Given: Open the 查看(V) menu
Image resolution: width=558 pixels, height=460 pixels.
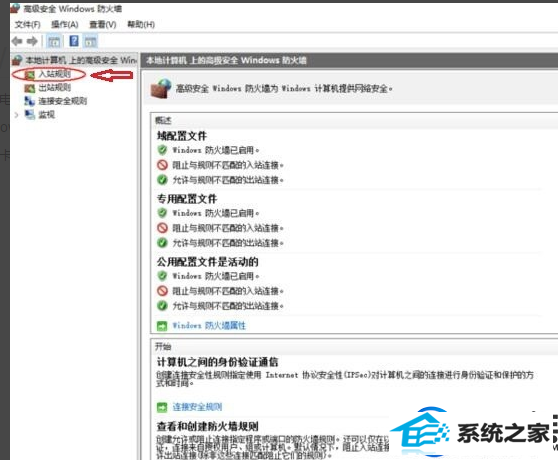Looking at the screenshot, I should pos(102,25).
